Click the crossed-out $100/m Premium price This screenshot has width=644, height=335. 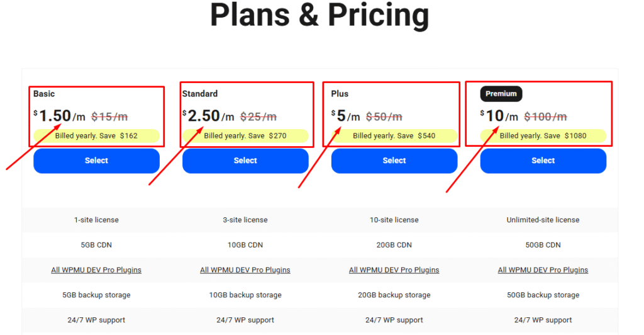click(x=545, y=117)
